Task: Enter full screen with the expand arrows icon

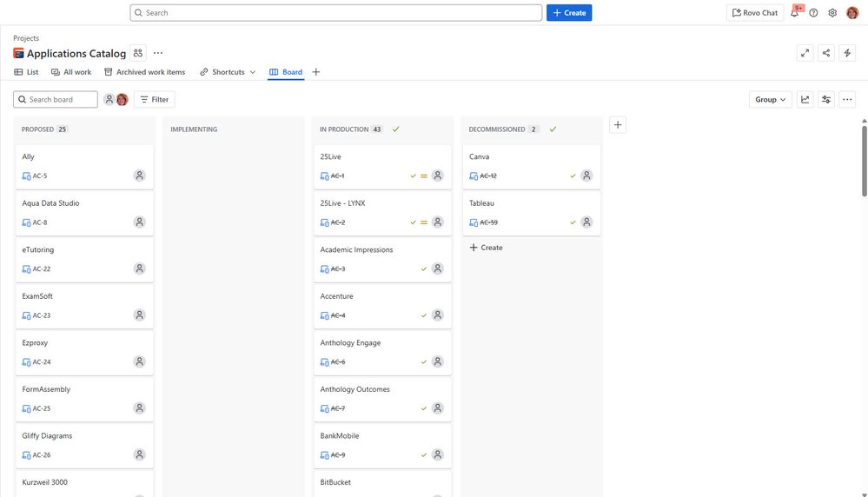Action: tap(805, 53)
